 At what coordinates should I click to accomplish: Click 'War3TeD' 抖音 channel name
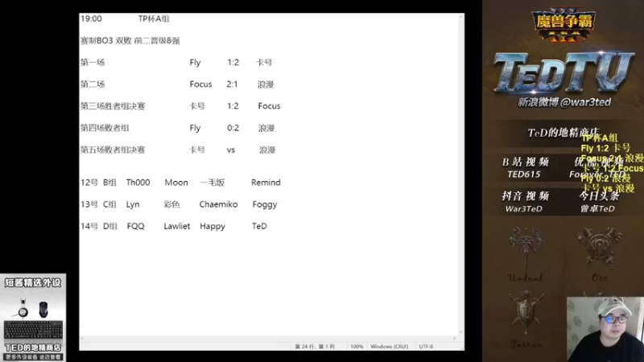point(524,208)
